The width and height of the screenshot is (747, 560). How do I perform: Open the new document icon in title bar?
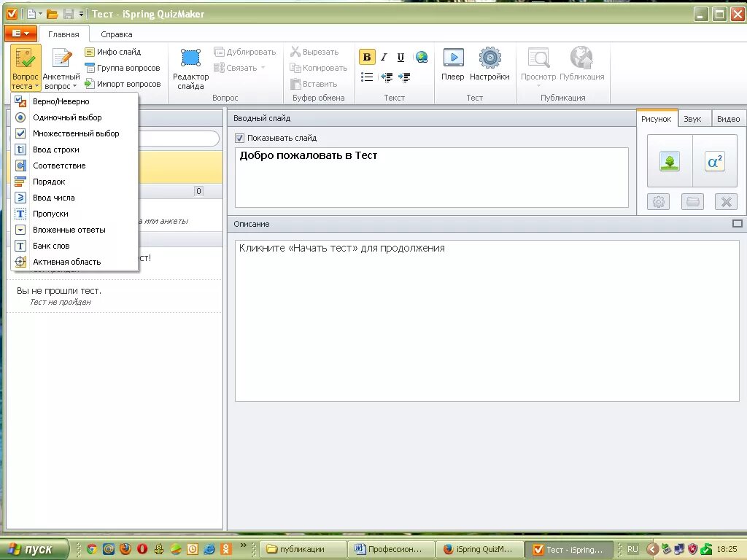click(x=31, y=15)
